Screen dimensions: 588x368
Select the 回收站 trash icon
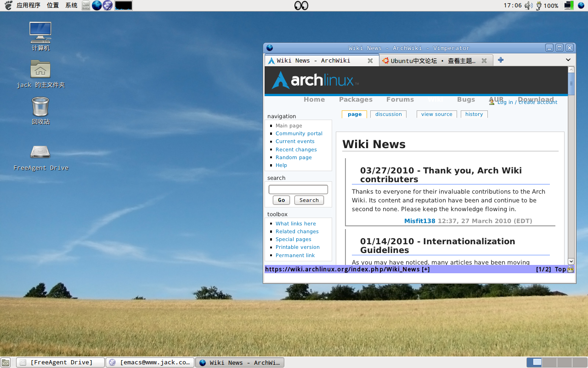[x=40, y=110]
